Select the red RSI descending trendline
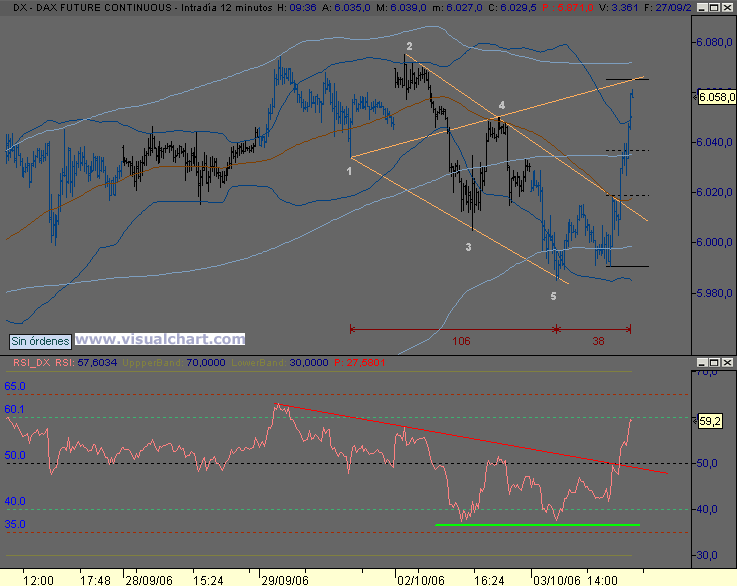Screen dimensions: 737x586 tap(471, 438)
